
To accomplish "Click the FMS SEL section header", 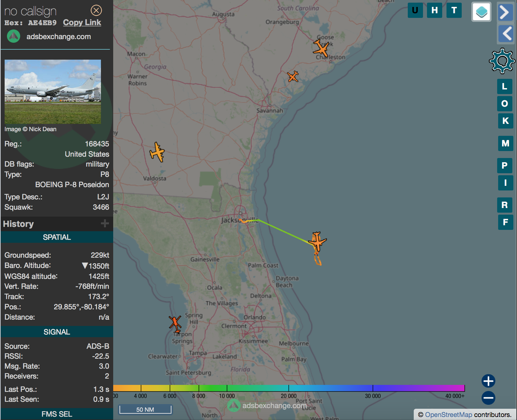I will tap(57, 414).
